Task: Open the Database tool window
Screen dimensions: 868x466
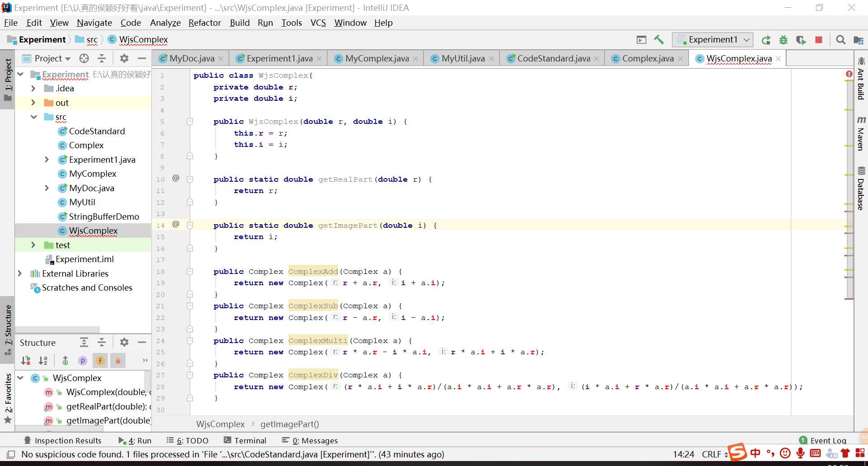Action: pyautogui.click(x=861, y=189)
